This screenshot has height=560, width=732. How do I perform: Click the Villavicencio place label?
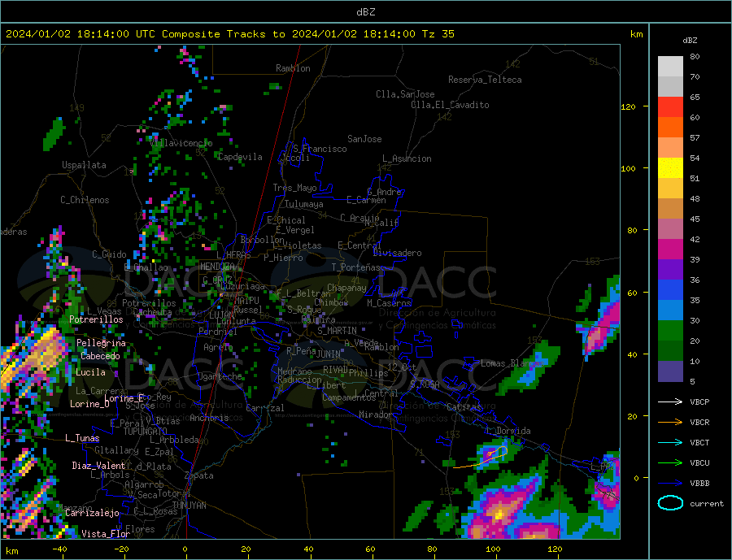[181, 143]
